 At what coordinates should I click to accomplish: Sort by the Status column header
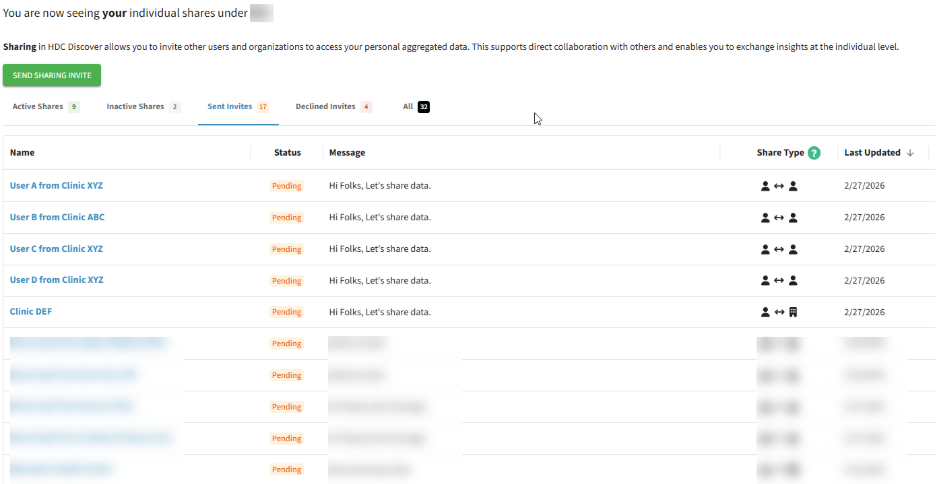[x=287, y=153]
